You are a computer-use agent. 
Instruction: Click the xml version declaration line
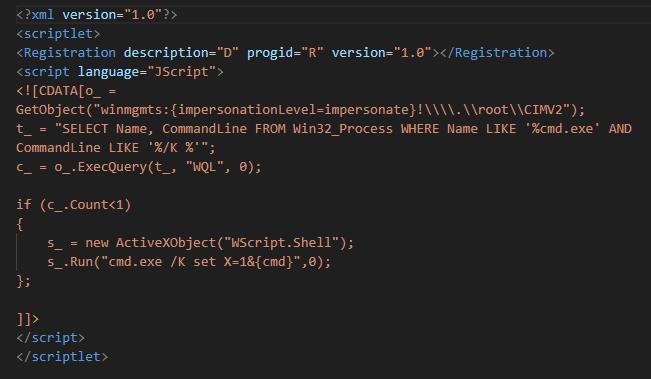(x=97, y=15)
